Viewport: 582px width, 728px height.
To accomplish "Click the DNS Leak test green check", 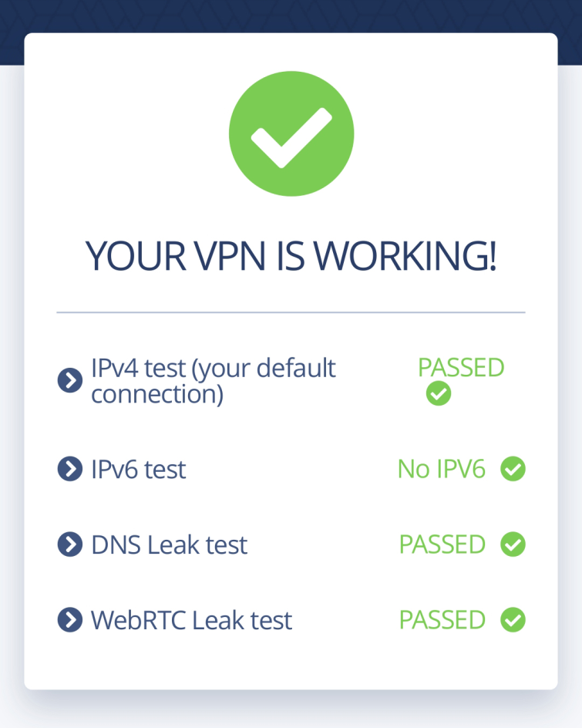I will pos(513,544).
